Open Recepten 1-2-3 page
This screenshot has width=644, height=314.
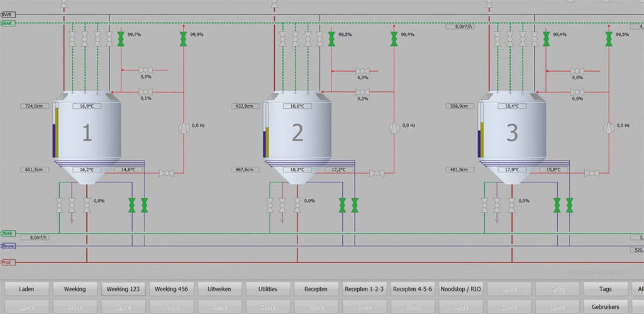point(364,289)
